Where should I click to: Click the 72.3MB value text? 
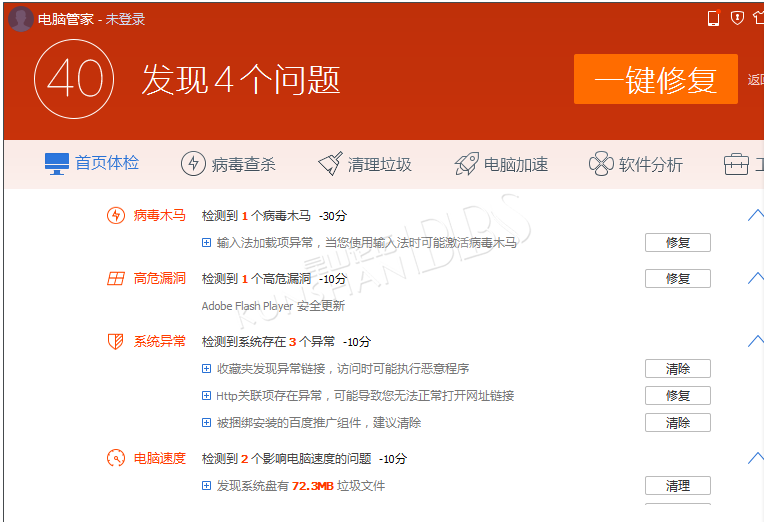pyautogui.click(x=313, y=486)
